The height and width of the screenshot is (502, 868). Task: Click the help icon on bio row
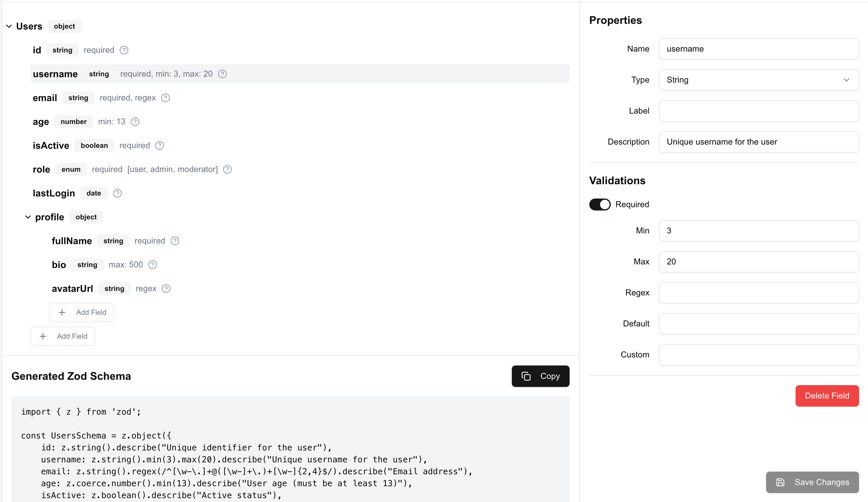(x=153, y=265)
